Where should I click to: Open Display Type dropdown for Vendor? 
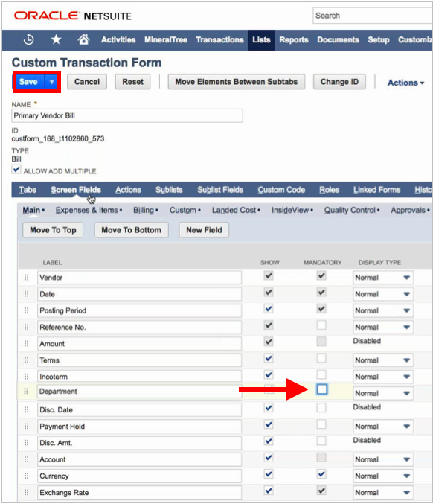[383, 278]
